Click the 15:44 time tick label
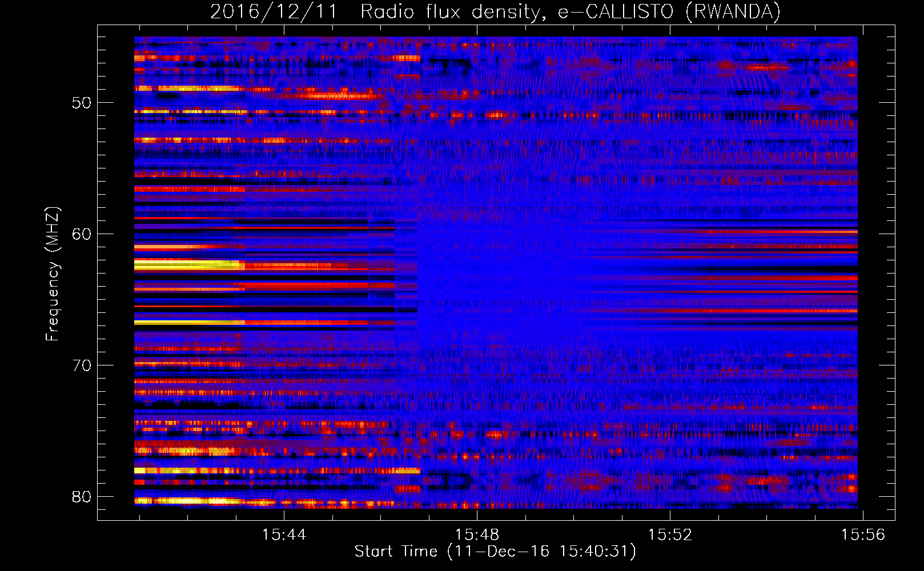Screen dimensions: 924x571 [284, 534]
